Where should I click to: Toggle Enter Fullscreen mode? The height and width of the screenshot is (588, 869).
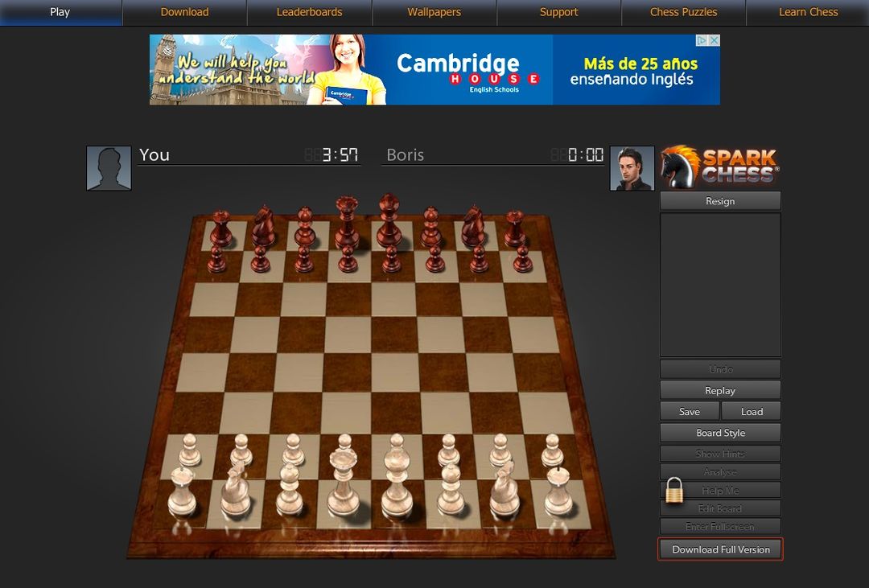(x=719, y=526)
